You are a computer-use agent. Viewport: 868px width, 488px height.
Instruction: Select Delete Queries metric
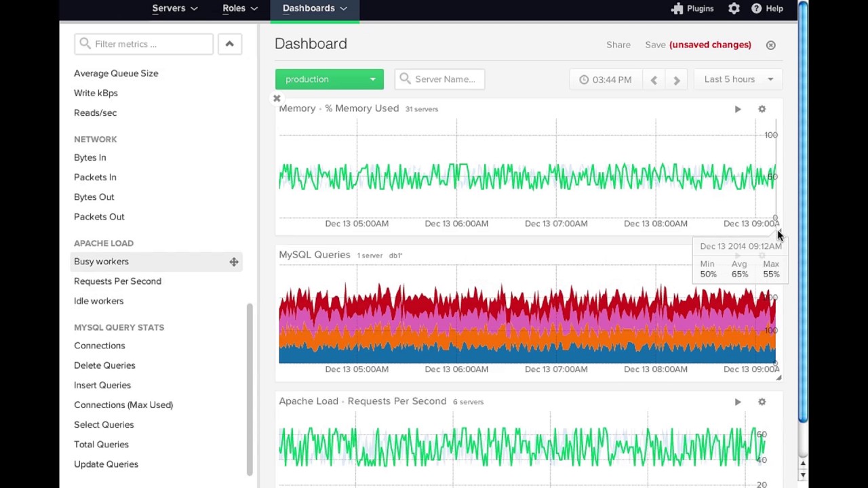(x=104, y=365)
